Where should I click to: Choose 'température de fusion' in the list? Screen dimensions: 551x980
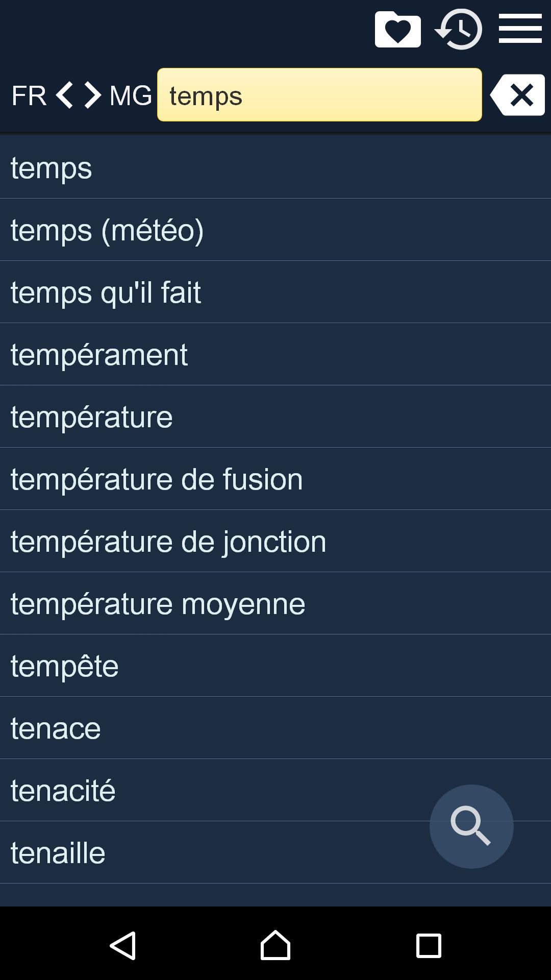275,479
